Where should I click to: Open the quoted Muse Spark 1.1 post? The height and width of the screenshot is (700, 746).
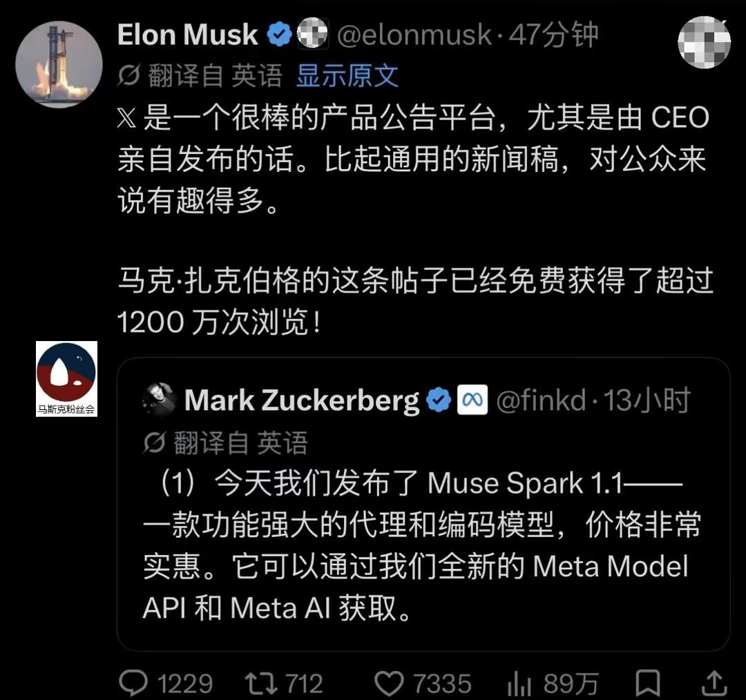[x=423, y=504]
